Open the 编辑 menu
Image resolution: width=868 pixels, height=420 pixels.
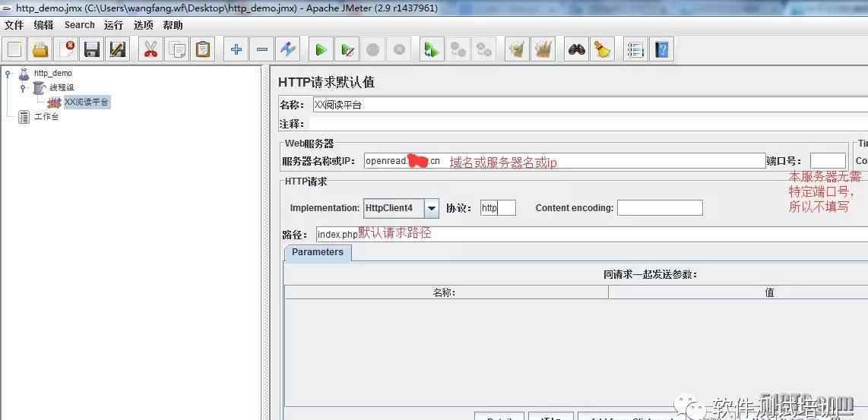click(44, 25)
